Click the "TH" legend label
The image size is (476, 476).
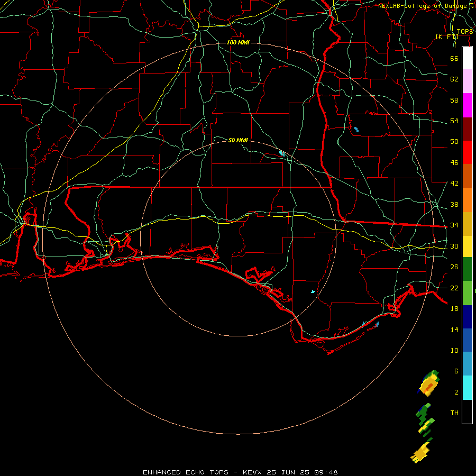[x=454, y=413]
